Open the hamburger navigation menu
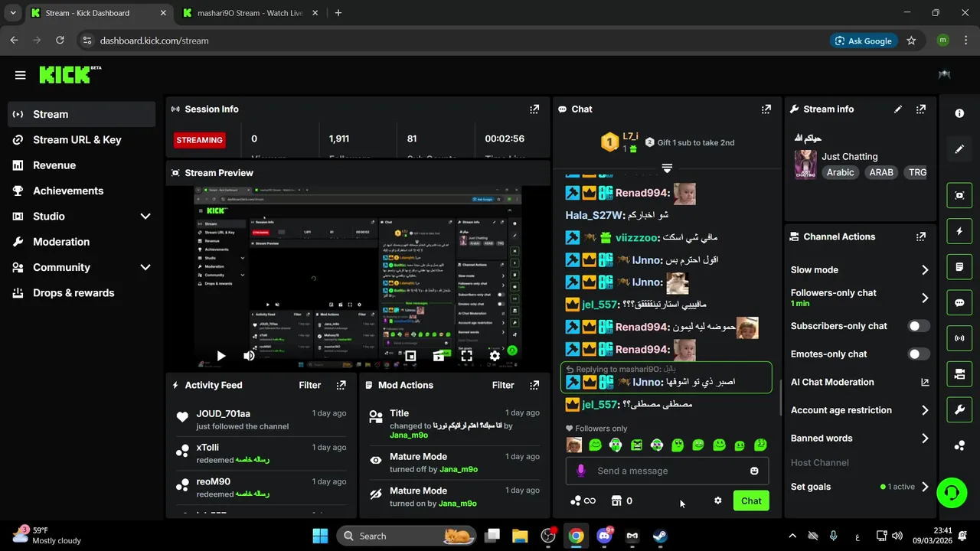Image resolution: width=980 pixels, height=551 pixels. (x=21, y=75)
